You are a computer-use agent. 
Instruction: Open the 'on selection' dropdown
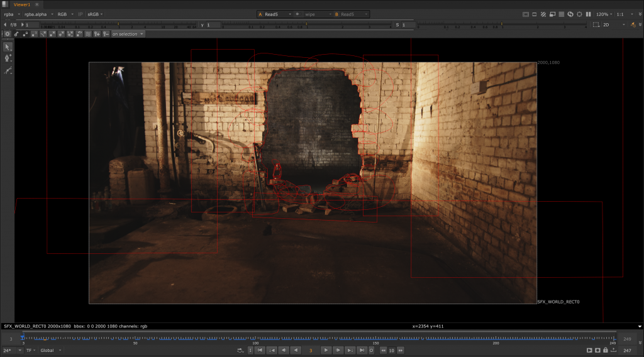(x=128, y=34)
